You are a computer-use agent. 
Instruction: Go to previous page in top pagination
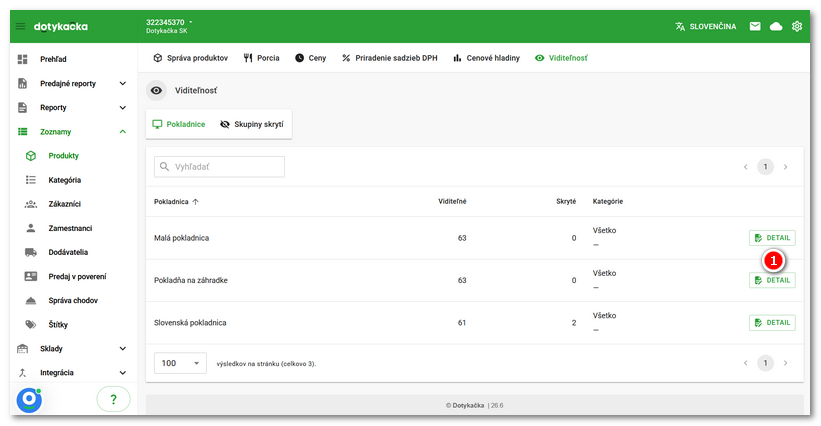click(746, 167)
